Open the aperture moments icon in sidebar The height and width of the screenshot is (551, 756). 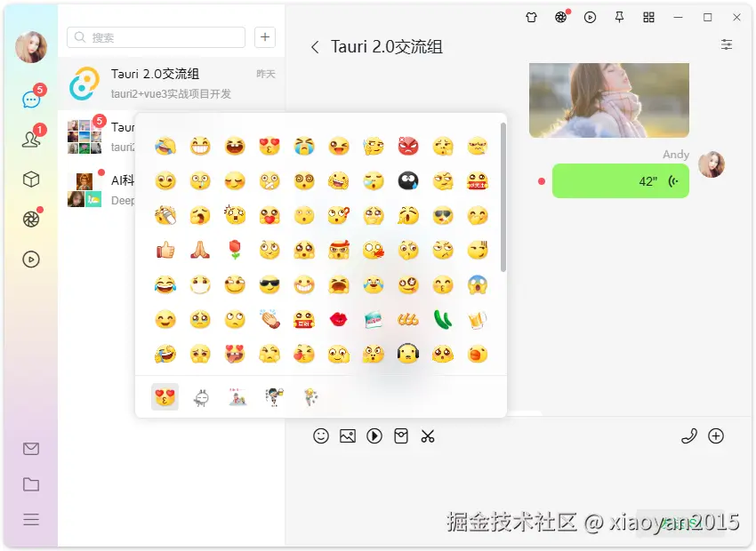point(31,220)
